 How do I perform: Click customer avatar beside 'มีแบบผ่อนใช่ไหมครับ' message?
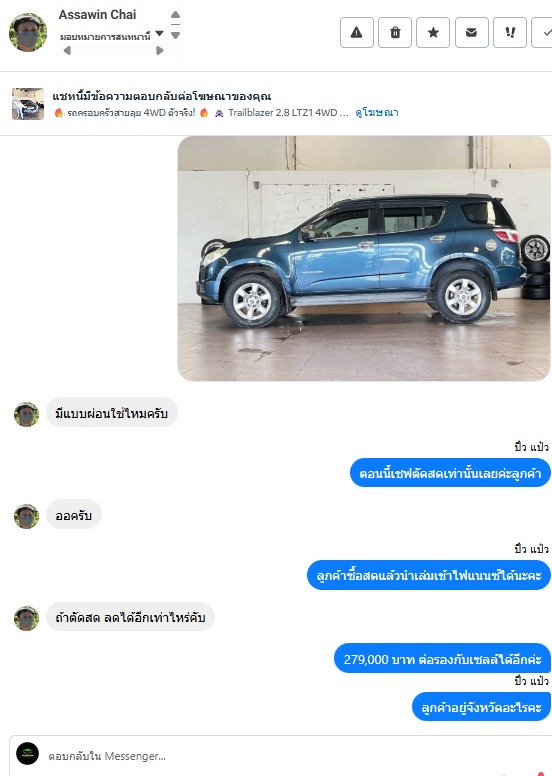click(26, 414)
